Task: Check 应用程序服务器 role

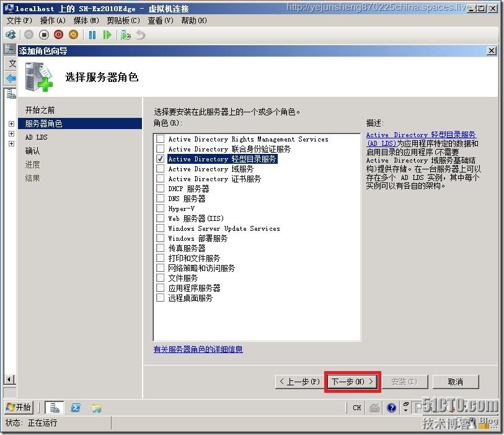Action: [160, 288]
